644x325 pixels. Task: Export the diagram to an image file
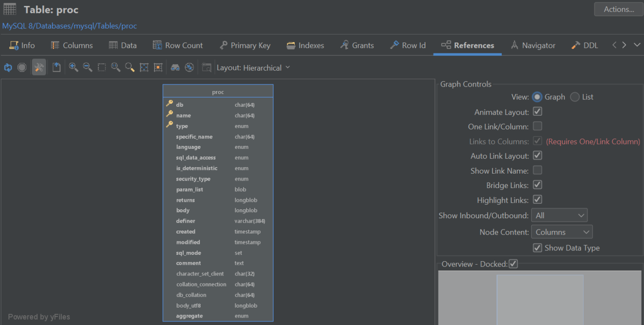(56, 67)
